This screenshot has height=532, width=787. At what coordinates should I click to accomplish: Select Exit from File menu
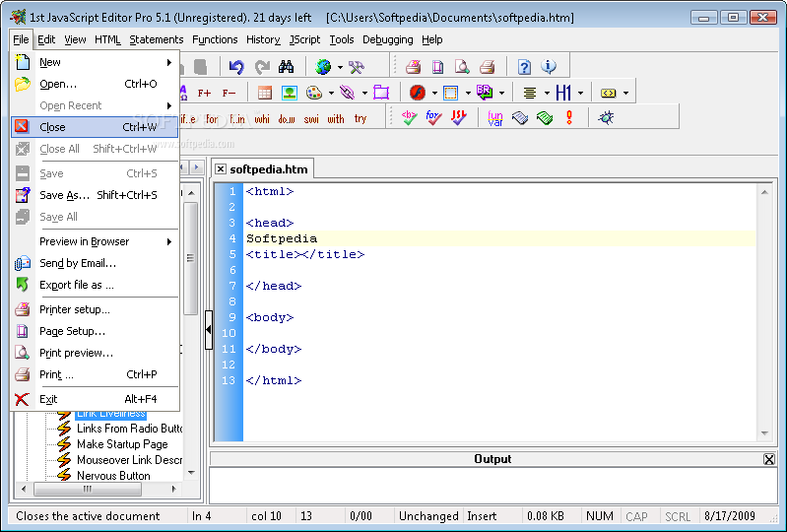[95, 400]
